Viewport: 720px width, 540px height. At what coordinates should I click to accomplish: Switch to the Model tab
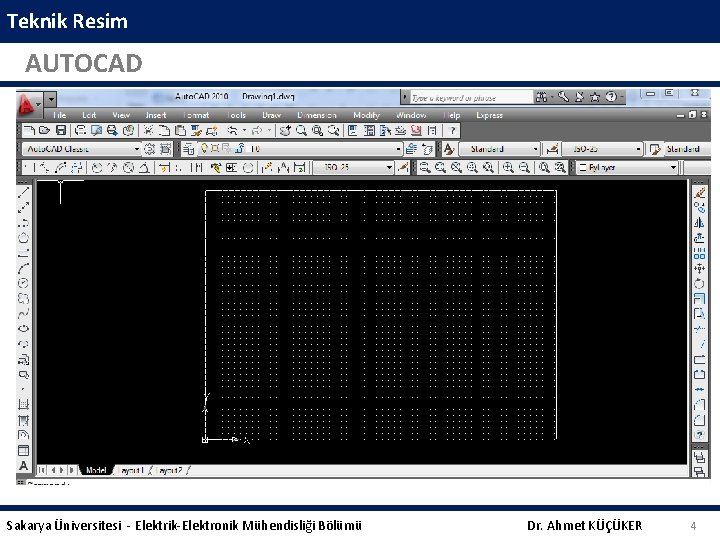[x=96, y=470]
